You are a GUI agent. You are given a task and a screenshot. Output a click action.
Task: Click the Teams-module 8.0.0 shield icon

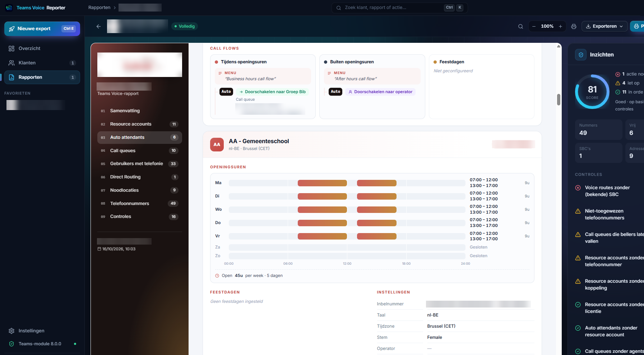pyautogui.click(x=11, y=344)
